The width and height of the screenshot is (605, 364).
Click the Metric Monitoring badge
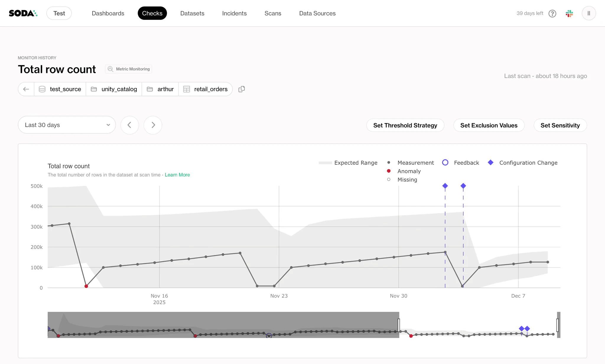tap(129, 69)
